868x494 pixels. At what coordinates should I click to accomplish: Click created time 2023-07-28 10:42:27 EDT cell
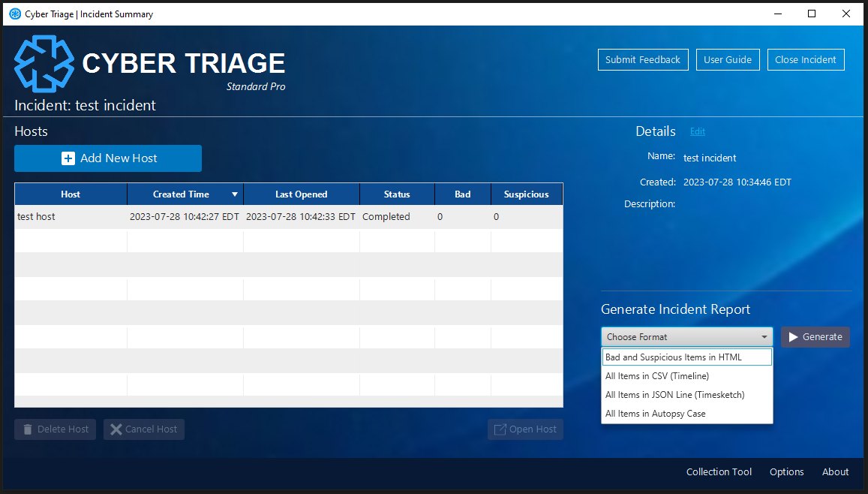[x=185, y=216]
